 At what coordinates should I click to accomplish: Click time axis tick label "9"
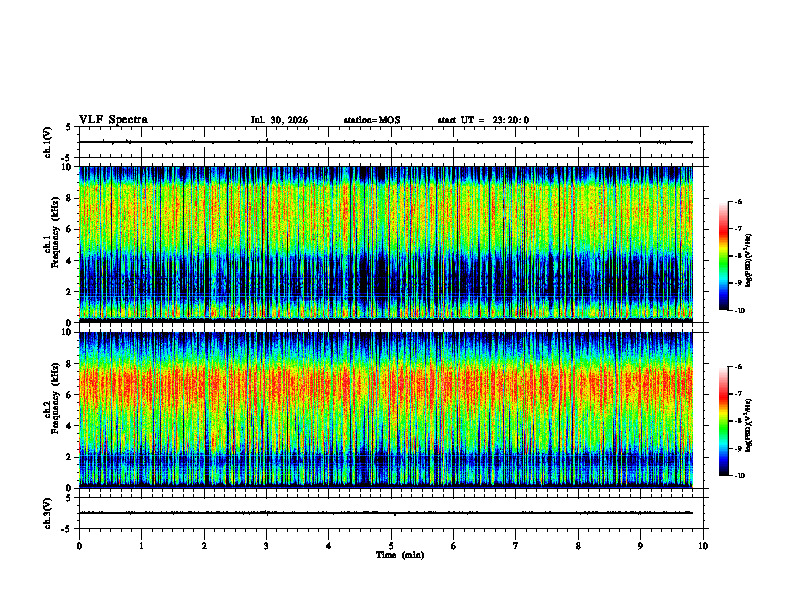pos(640,546)
